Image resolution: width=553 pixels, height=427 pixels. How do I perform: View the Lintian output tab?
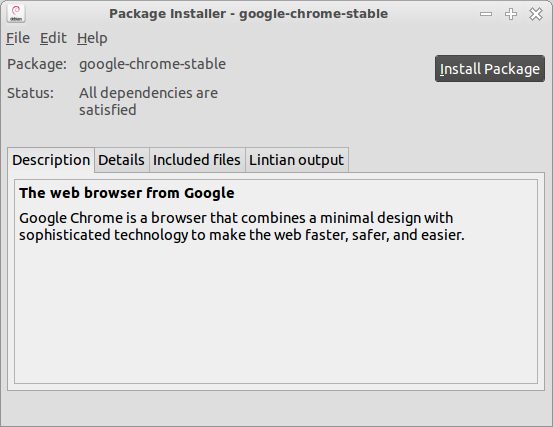tap(296, 160)
